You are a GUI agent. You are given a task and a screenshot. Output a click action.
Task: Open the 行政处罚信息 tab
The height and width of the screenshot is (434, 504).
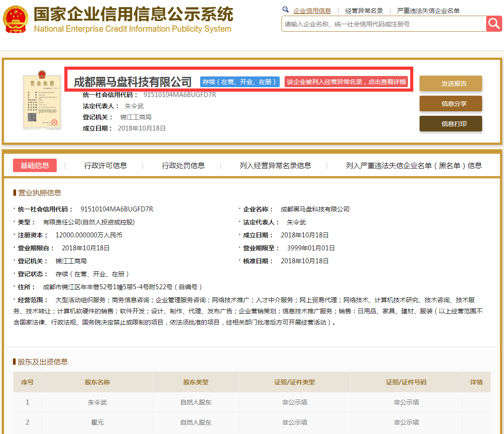pos(183,165)
